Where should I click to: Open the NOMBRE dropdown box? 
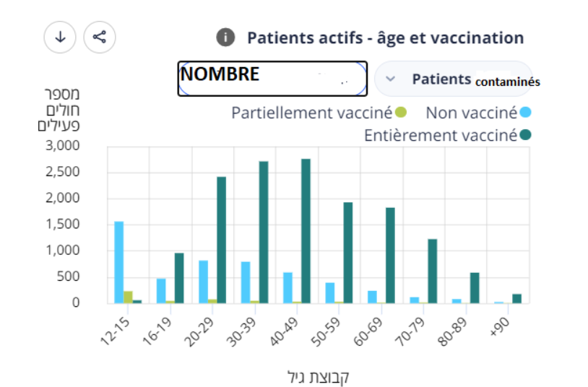click(x=272, y=79)
